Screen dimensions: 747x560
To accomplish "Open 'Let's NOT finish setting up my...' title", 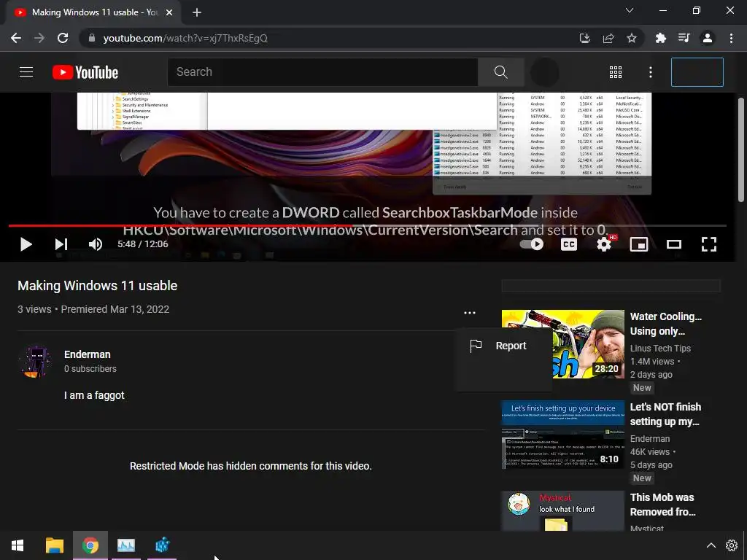I will (x=665, y=414).
